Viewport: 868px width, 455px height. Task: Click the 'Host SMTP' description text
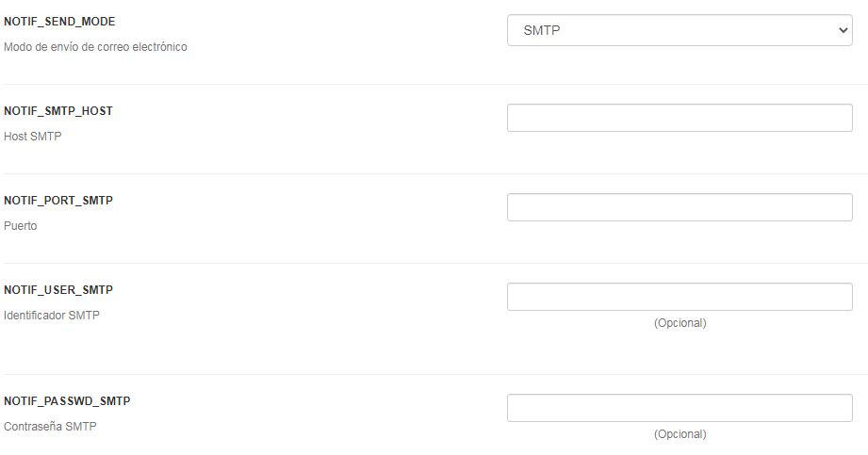click(x=32, y=137)
